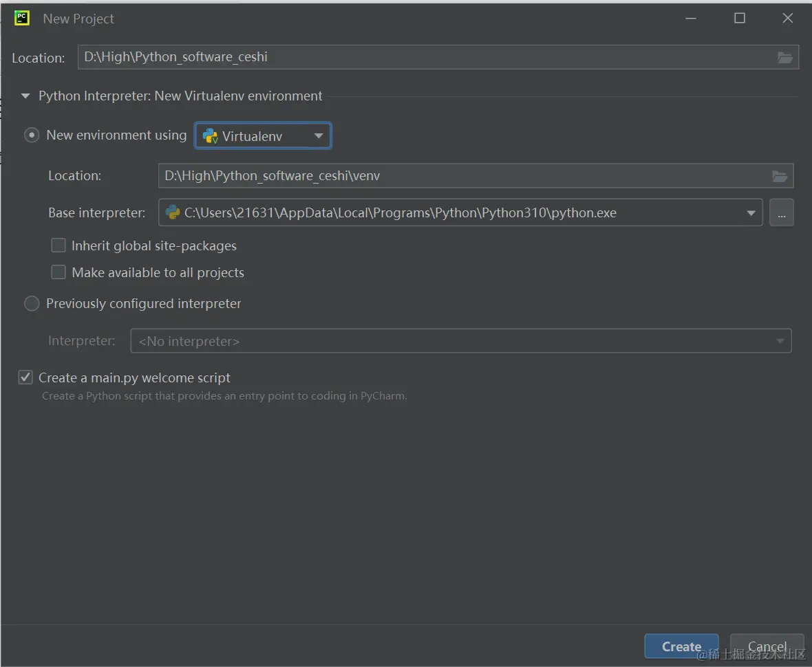Click the PyCharm logo icon in title bar
Image resolution: width=812 pixels, height=667 pixels.
pyautogui.click(x=22, y=18)
